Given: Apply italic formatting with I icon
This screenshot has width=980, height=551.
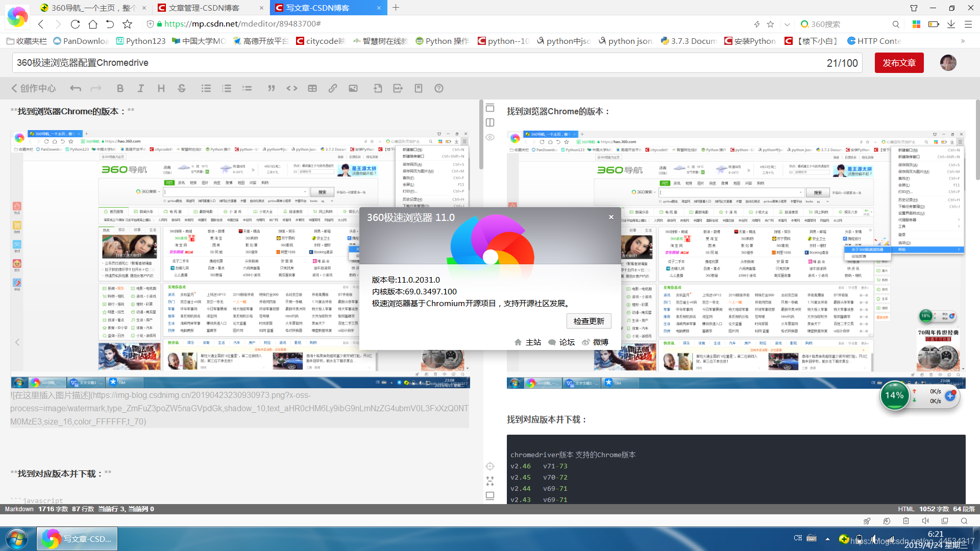Looking at the screenshot, I should (140, 88).
